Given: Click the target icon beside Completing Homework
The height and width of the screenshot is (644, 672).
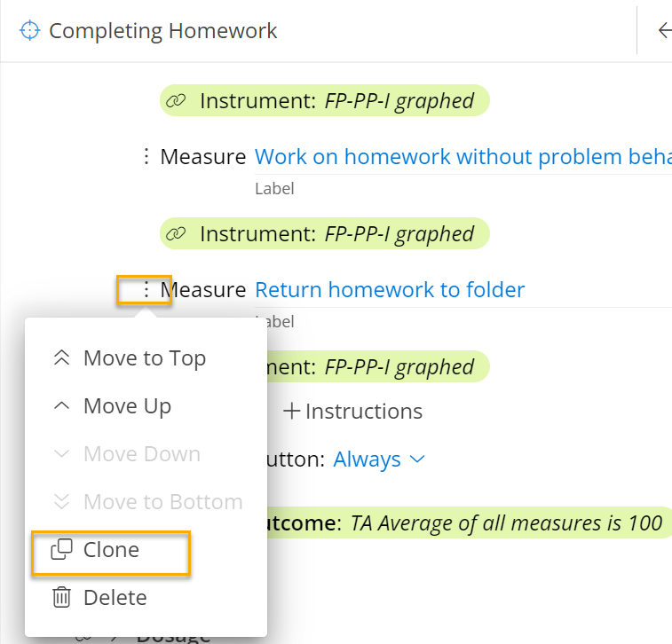Looking at the screenshot, I should [x=30, y=31].
